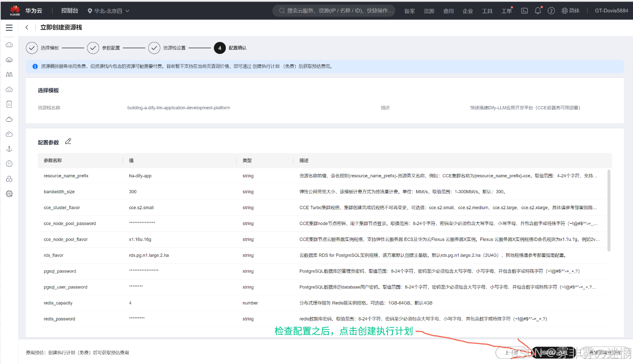Click the parameter table's vertical scrollbar

pyautogui.click(x=609, y=211)
